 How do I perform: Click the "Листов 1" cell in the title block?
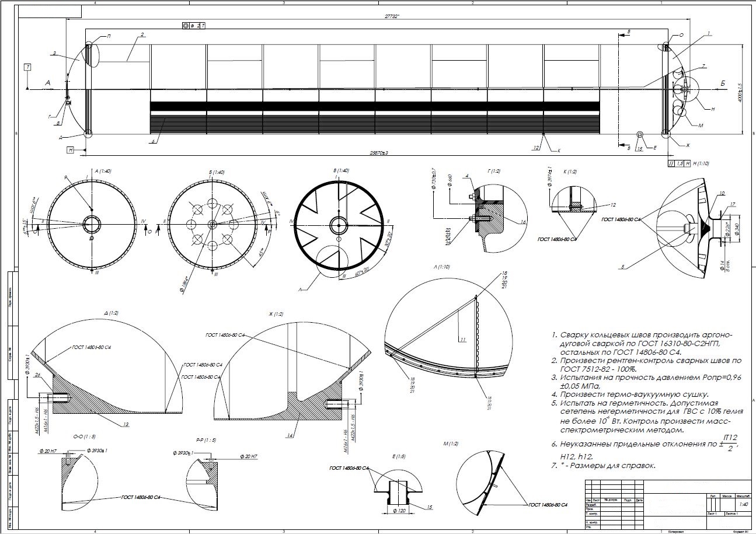731,515
